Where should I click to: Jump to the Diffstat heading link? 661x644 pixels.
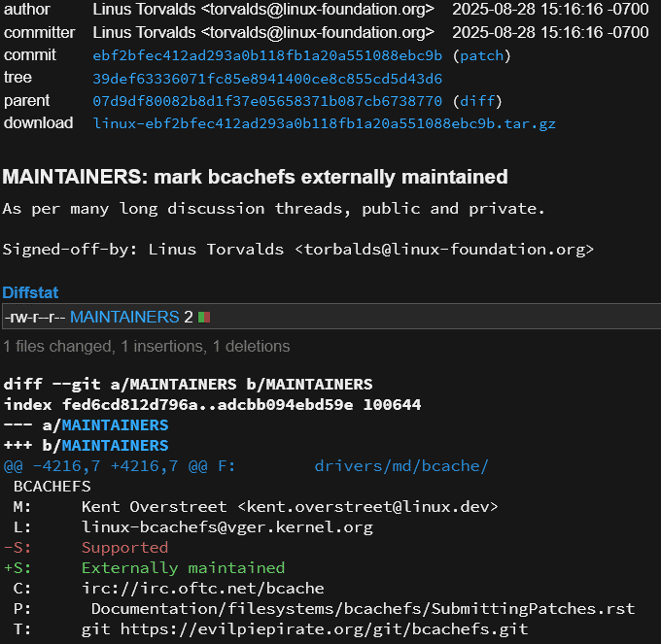pyautogui.click(x=30, y=292)
